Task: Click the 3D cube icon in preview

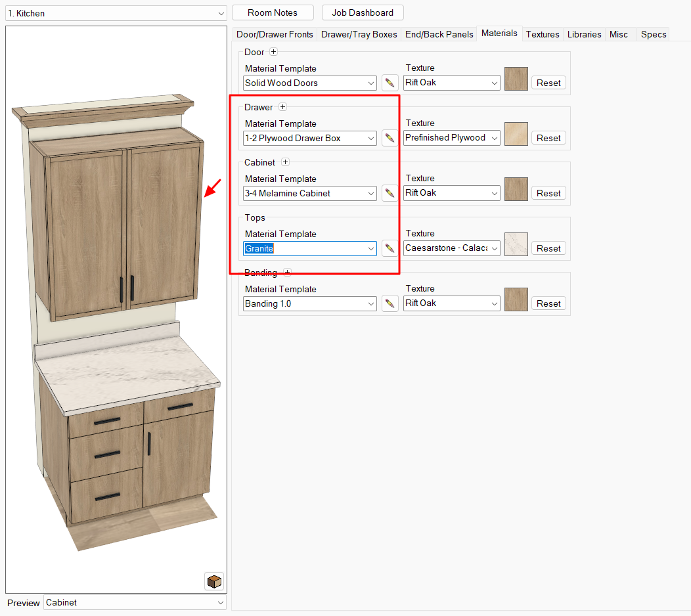Action: coord(213,581)
